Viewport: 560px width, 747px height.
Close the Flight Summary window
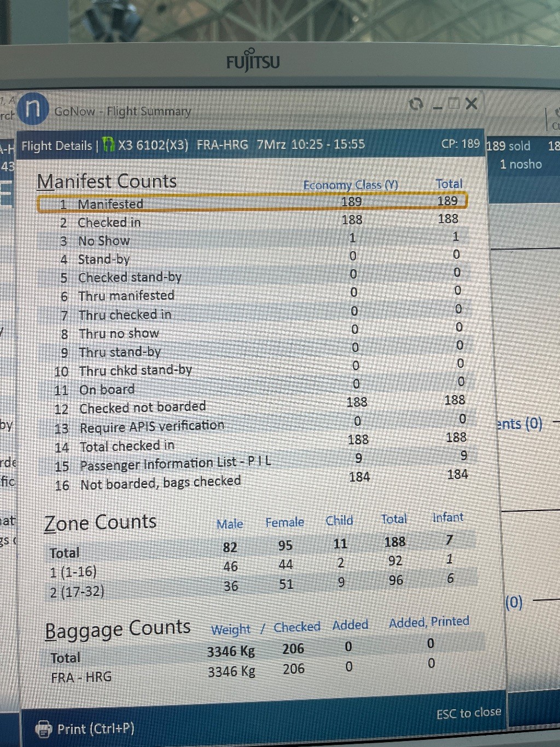tap(471, 103)
